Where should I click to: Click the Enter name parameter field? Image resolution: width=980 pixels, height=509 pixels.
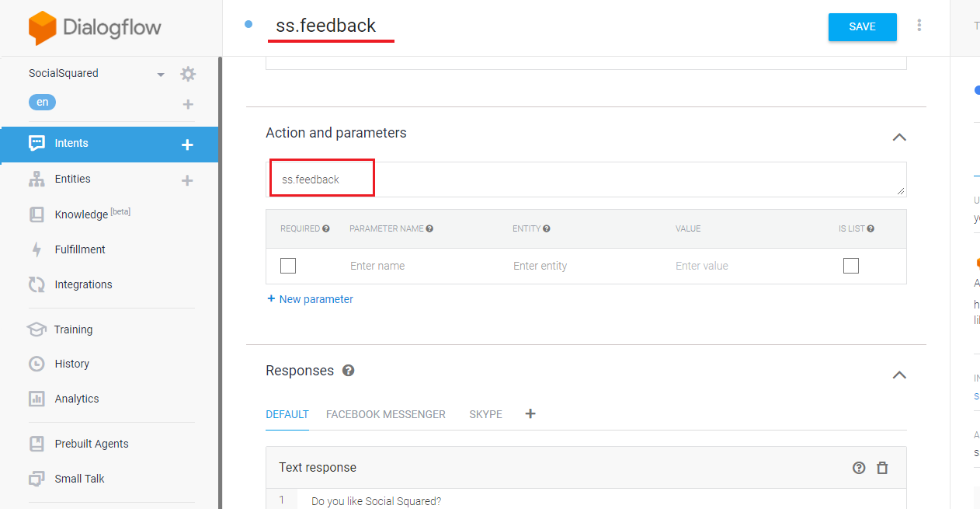pyautogui.click(x=419, y=266)
